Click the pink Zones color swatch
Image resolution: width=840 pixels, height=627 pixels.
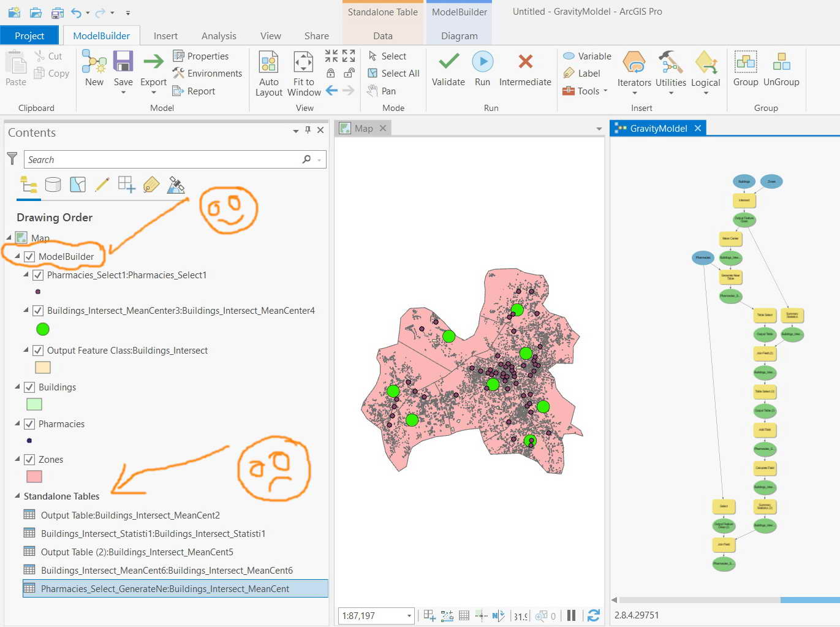pos(34,476)
